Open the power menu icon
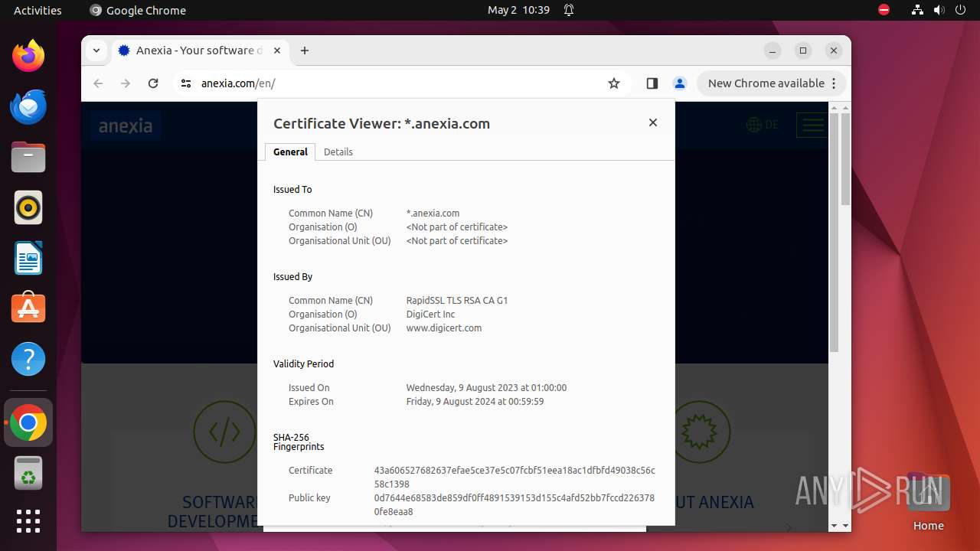 coord(961,10)
